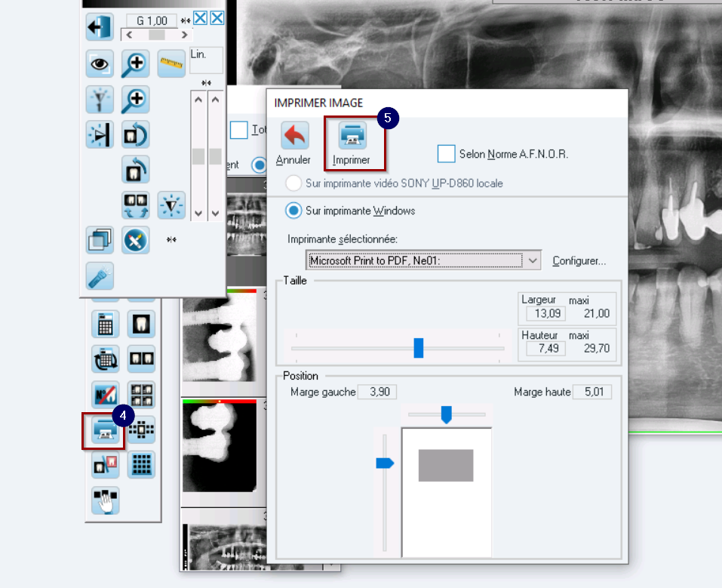This screenshot has height=588, width=722.
Task: Click second blue X box beside gamma
Action: click(217, 18)
